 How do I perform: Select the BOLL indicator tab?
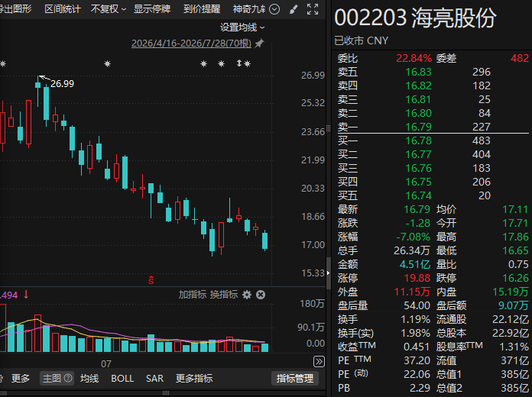click(x=122, y=379)
